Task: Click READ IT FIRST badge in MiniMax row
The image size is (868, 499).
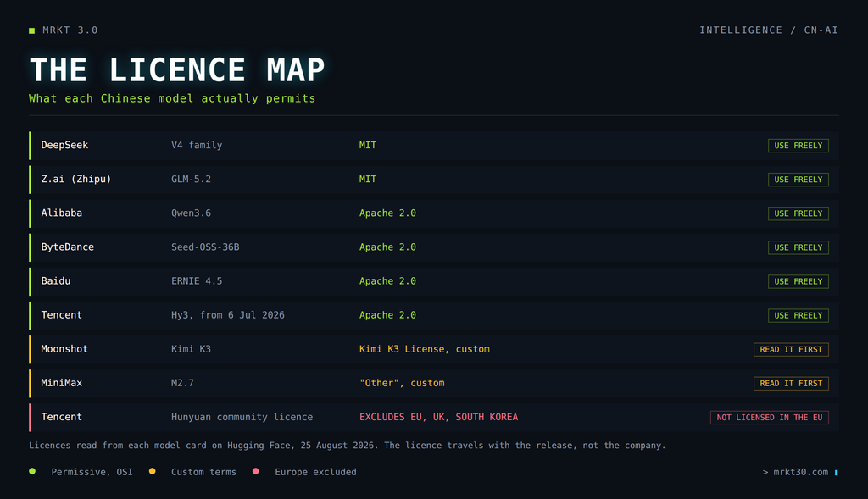Action: [x=791, y=384]
